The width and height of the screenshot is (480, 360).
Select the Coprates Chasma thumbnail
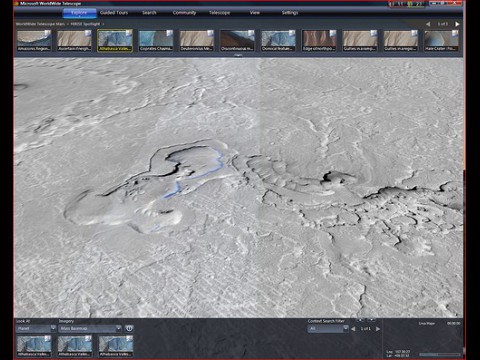coord(156,40)
